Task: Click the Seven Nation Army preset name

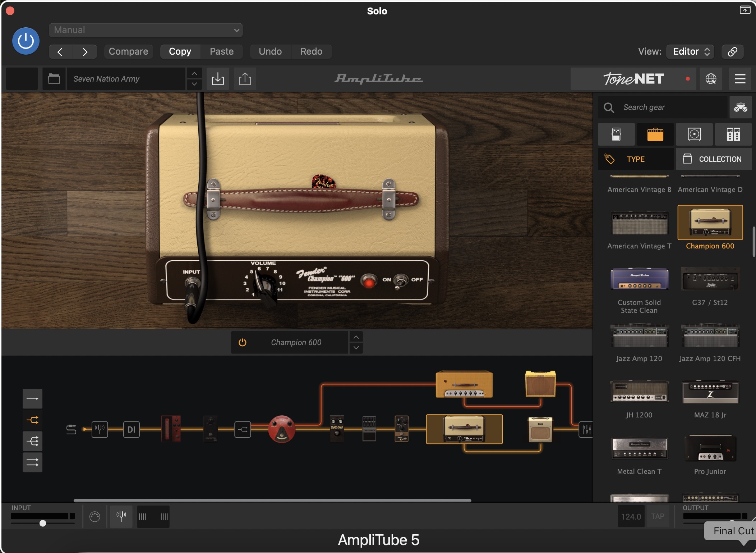Action: click(126, 79)
